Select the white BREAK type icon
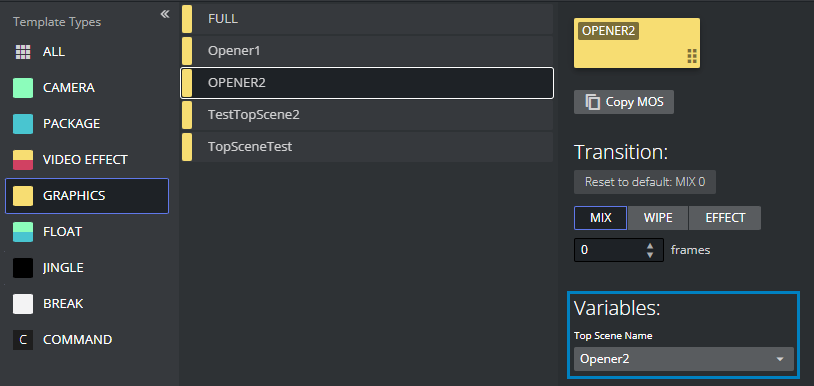The width and height of the screenshot is (814, 386). pos(23,304)
